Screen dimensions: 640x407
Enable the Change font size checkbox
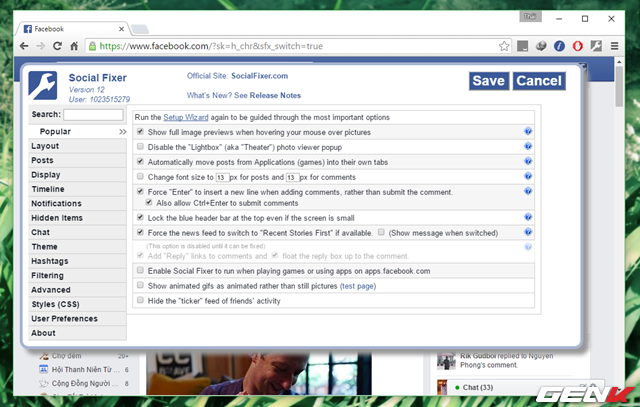click(x=140, y=176)
